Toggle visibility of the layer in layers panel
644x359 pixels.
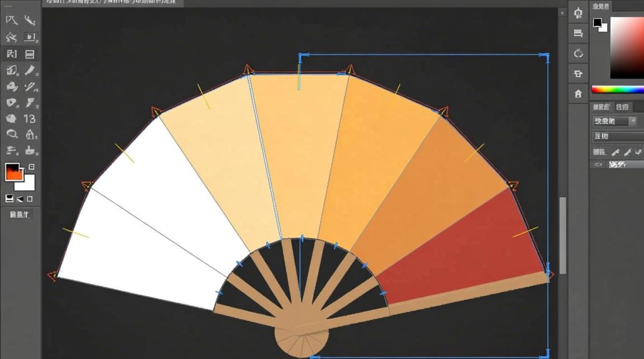pyautogui.click(x=598, y=164)
